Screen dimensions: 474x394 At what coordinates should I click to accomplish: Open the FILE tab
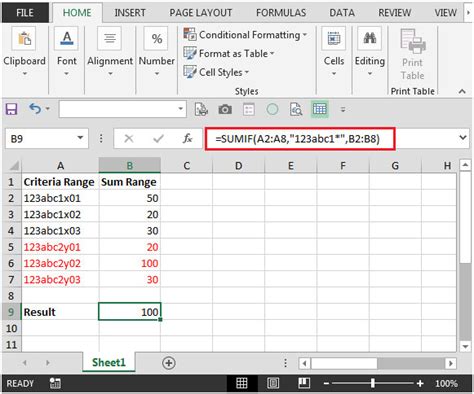click(25, 13)
